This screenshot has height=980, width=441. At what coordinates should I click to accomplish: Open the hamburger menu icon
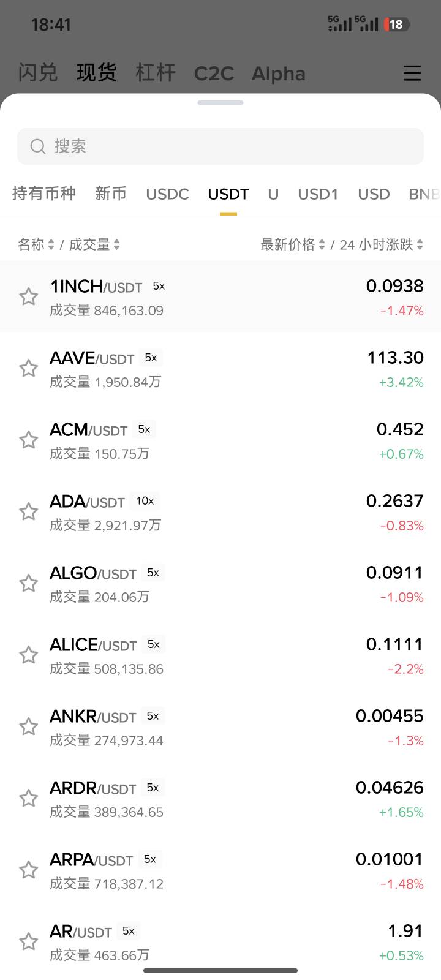[x=412, y=73]
